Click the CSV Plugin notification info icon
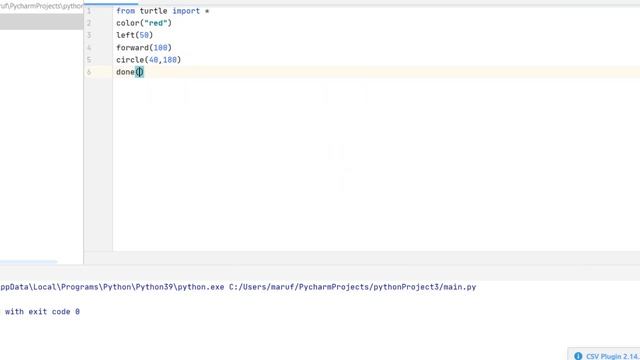Screen dimensions: 640x360 click(x=578, y=356)
